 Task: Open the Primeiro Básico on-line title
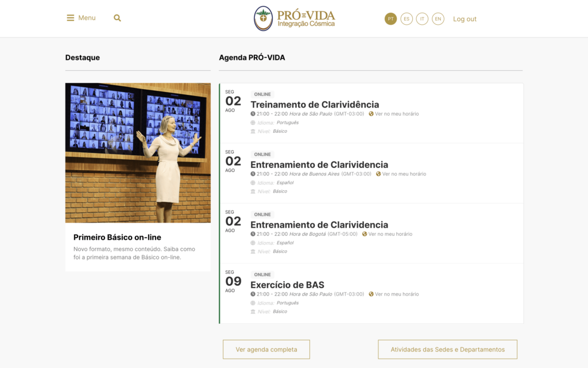pos(117,237)
